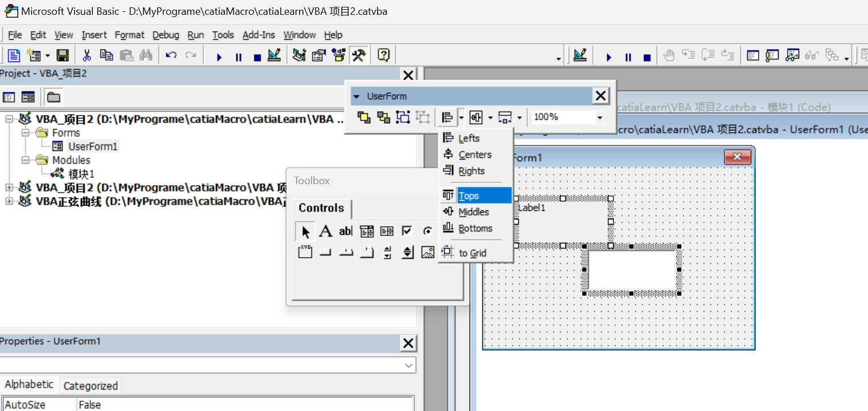Image resolution: width=868 pixels, height=411 pixels.
Task: Pick the Frame control in Toolbox
Action: [305, 252]
